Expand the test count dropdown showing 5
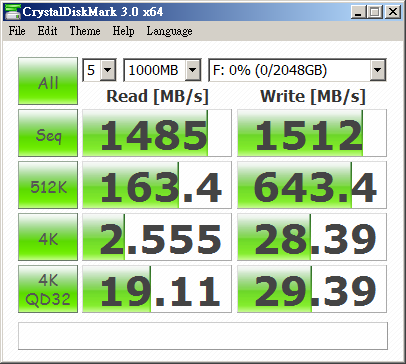Screen dimensions: 406x364 108,70
